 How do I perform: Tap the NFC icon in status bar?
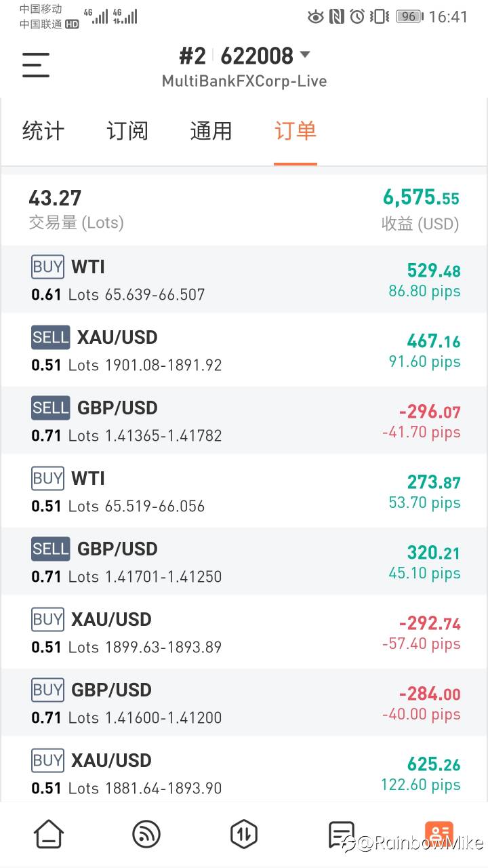pyautogui.click(x=336, y=17)
